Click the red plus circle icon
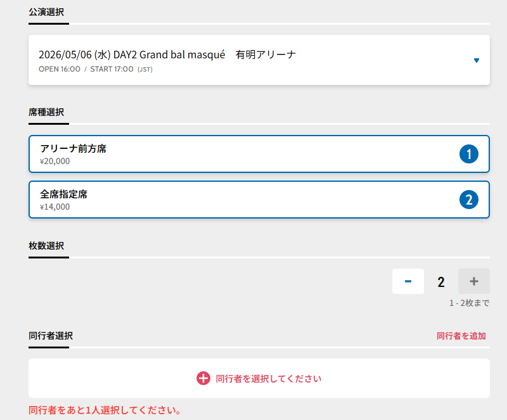Viewport: 507px width, 420px height. pos(203,378)
